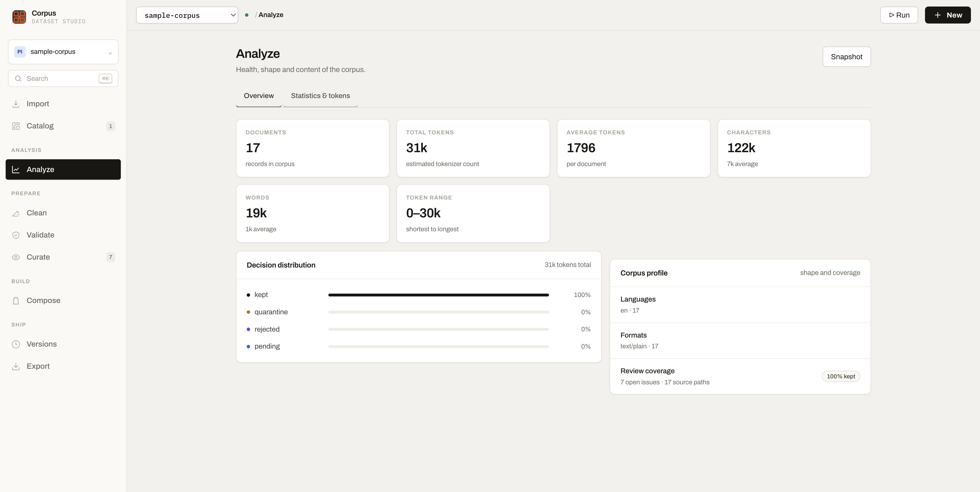Click the purple rejected legend dot
Screen dimensions: 980x492
coord(248,329)
